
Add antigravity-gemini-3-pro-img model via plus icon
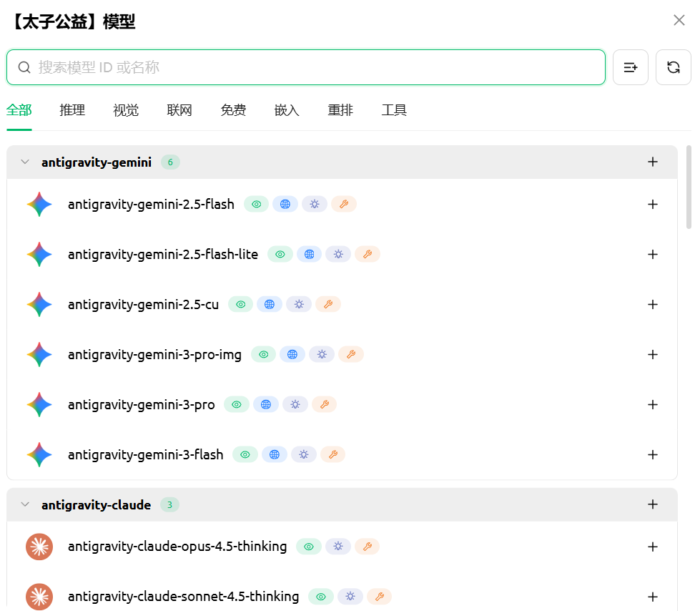click(x=652, y=355)
